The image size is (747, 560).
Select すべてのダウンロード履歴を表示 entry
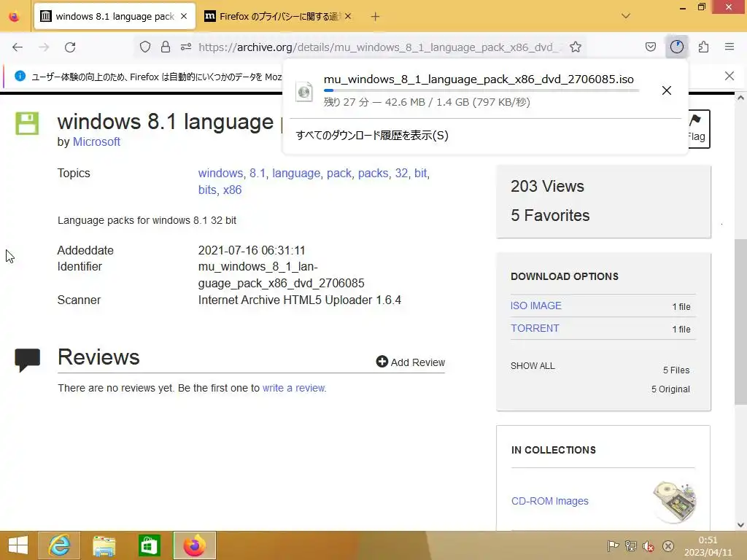372,135
